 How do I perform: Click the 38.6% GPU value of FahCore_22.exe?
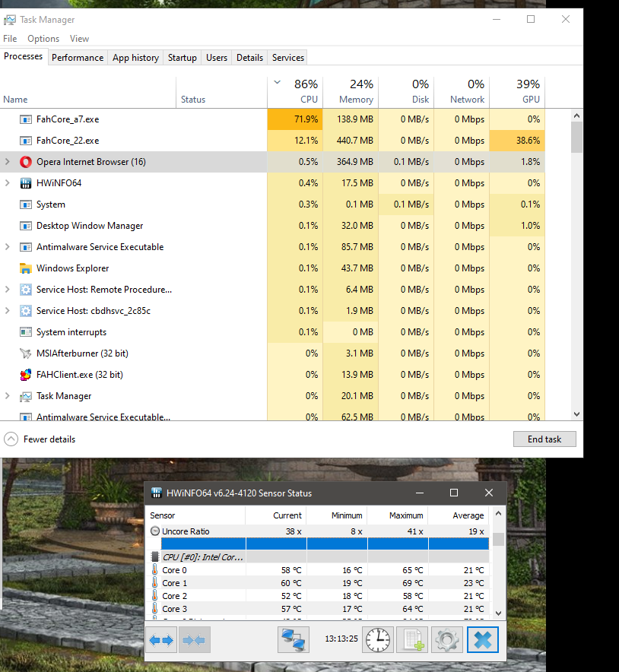[517, 141]
